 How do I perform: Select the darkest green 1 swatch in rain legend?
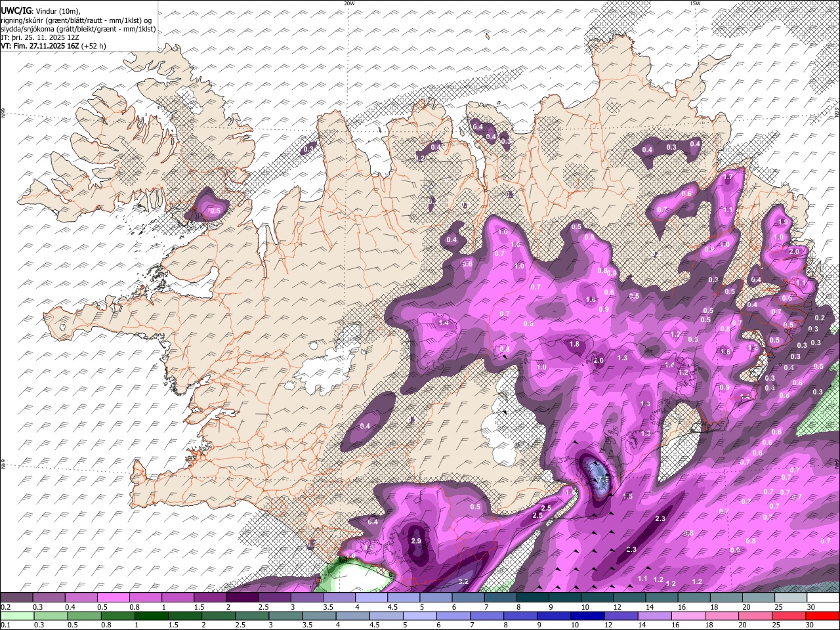(x=152, y=616)
